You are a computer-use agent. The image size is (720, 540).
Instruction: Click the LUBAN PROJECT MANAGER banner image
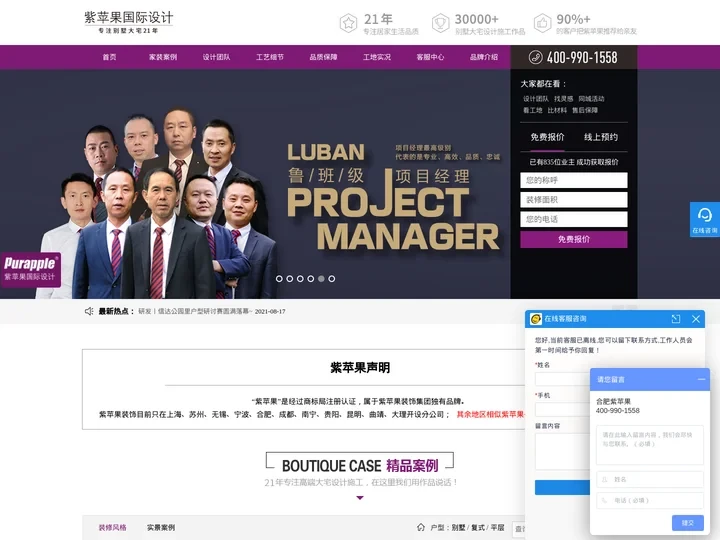pyautogui.click(x=255, y=184)
